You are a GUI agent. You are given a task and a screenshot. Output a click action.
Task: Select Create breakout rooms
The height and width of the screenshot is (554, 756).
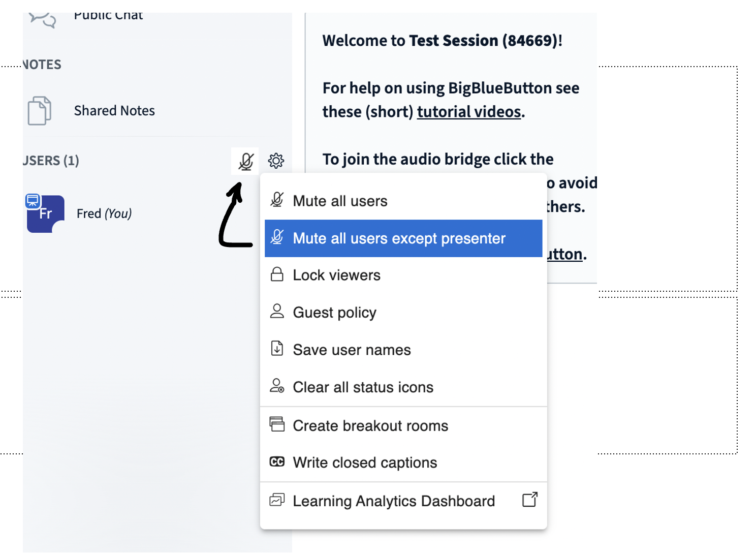(x=370, y=425)
